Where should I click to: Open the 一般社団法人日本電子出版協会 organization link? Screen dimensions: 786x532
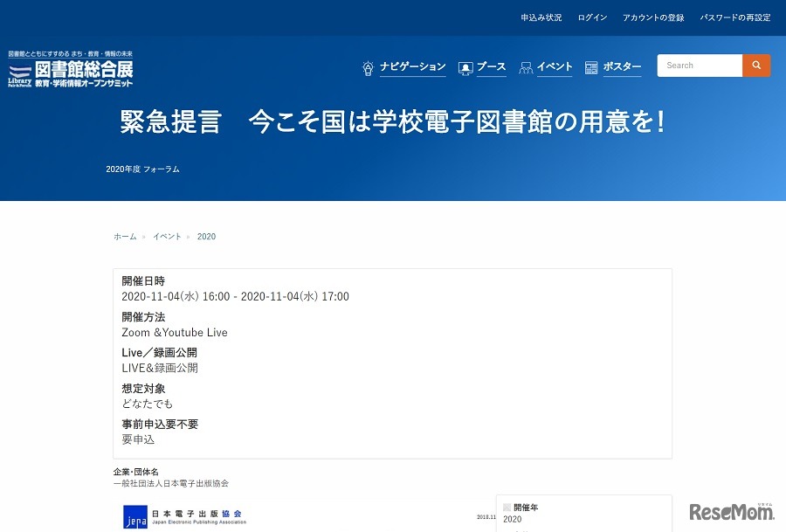[x=172, y=482]
